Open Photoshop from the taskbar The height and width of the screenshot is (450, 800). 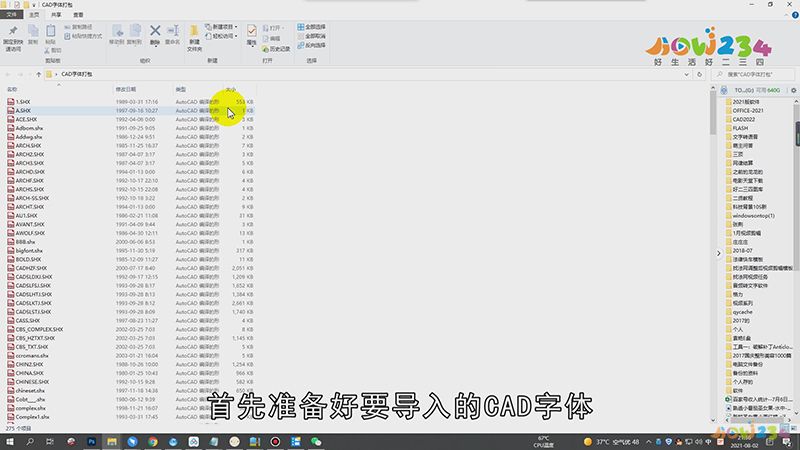[x=91, y=442]
